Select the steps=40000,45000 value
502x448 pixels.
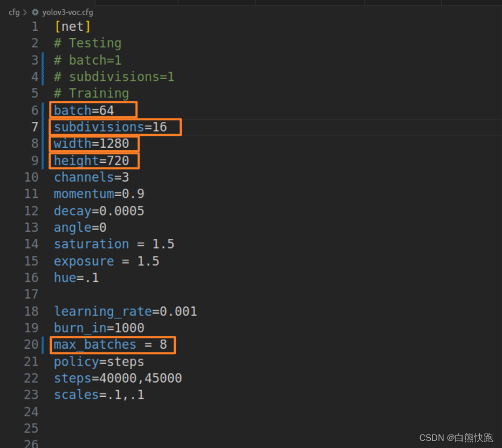click(117, 378)
